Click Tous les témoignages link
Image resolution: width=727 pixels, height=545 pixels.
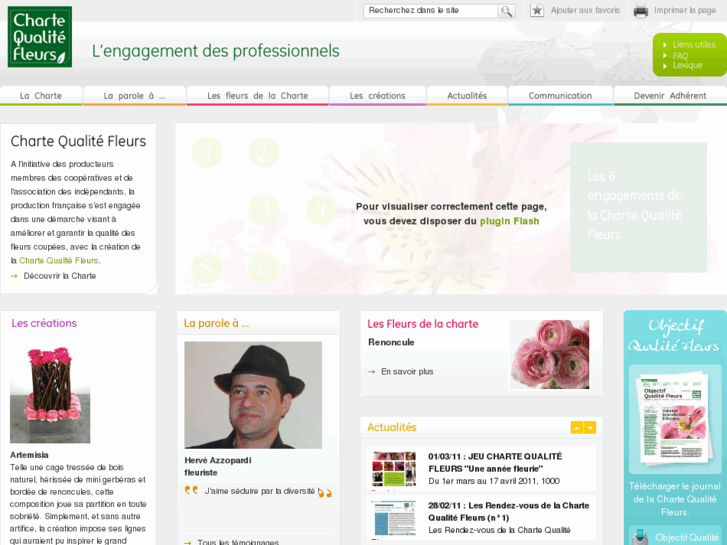point(238,542)
